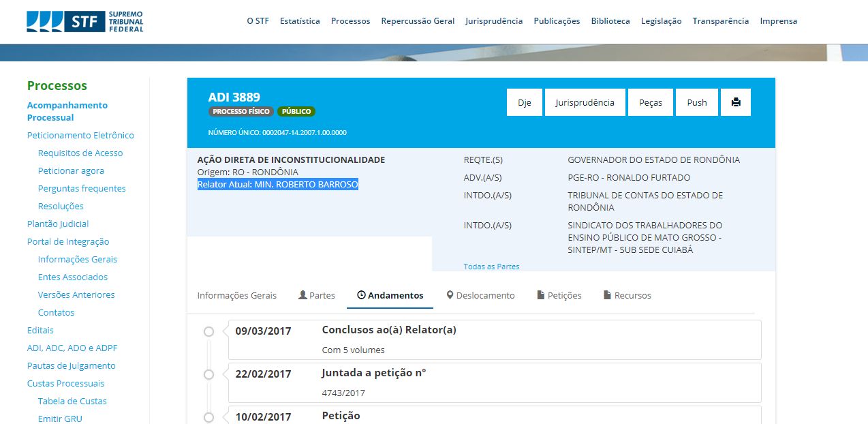Click the STF logo
868x424 pixels.
point(85,21)
